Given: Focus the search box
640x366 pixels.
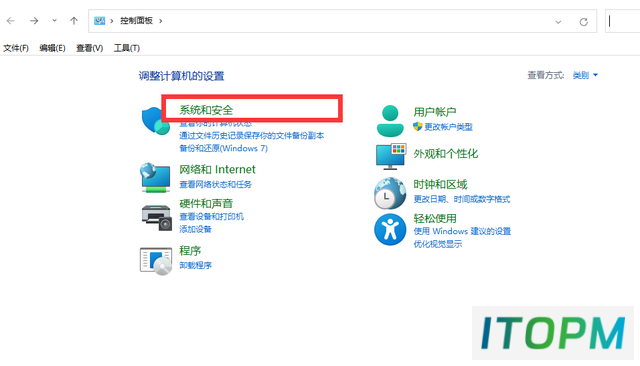Looking at the screenshot, I should [622, 21].
